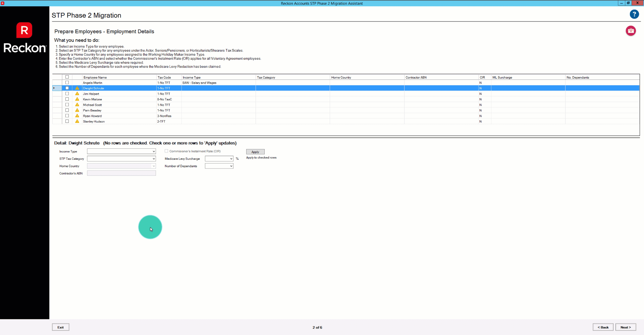Select the Michael Scott name cell
Image resolution: width=644 pixels, height=335 pixels.
(119, 105)
